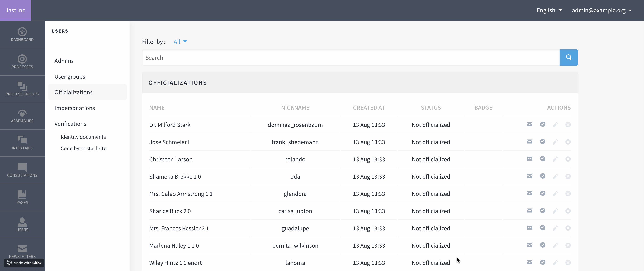Click pencil edit icon for Christeen Larson
The width and height of the screenshot is (644, 271).
click(555, 159)
